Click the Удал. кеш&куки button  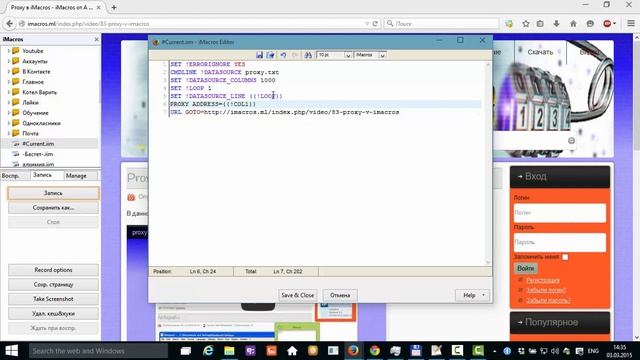click(x=53, y=313)
